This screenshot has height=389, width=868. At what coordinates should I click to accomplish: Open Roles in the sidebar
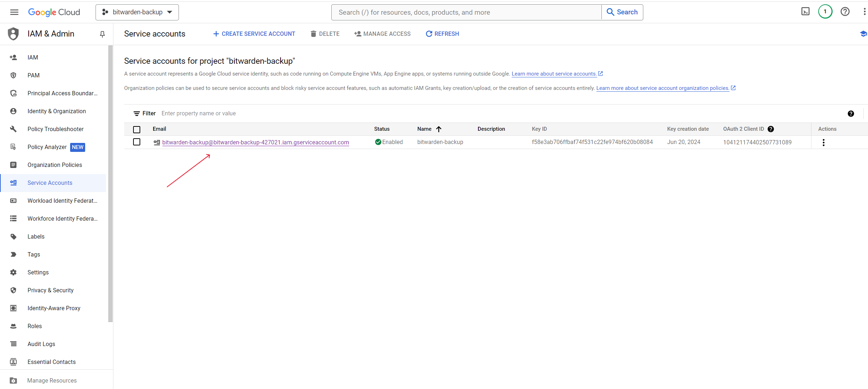35,326
